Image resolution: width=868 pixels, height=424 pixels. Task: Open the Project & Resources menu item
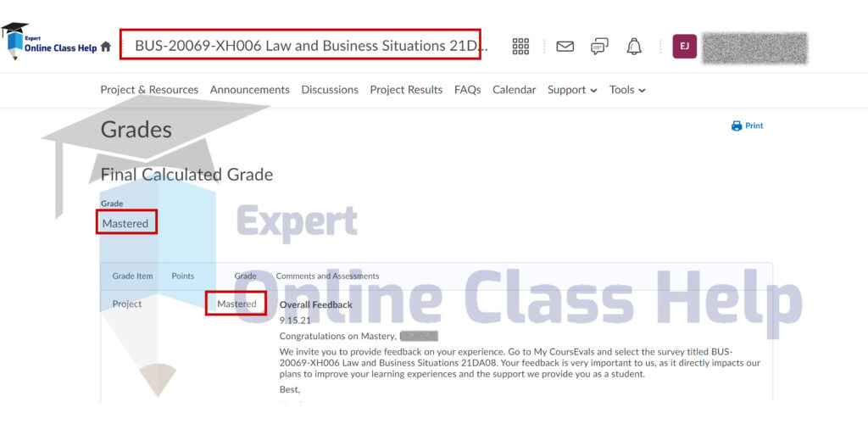coord(149,90)
